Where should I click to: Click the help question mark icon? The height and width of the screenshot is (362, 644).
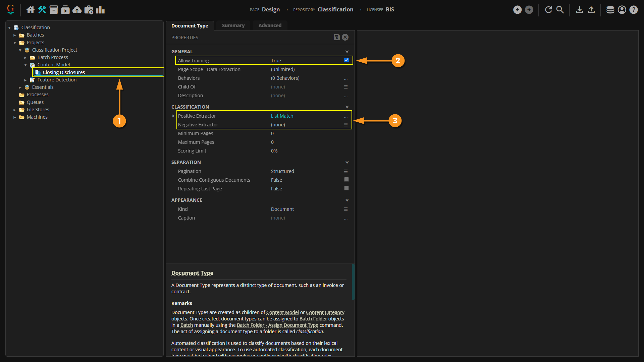click(633, 10)
